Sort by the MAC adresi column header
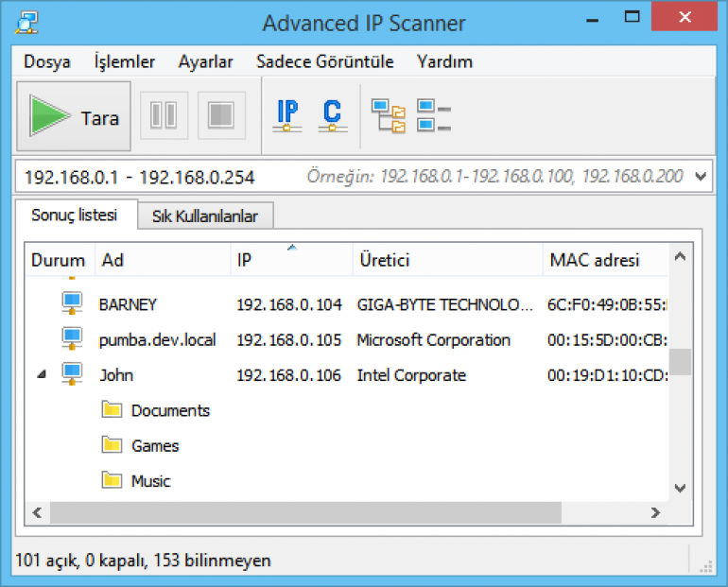728x587 pixels. [605, 260]
